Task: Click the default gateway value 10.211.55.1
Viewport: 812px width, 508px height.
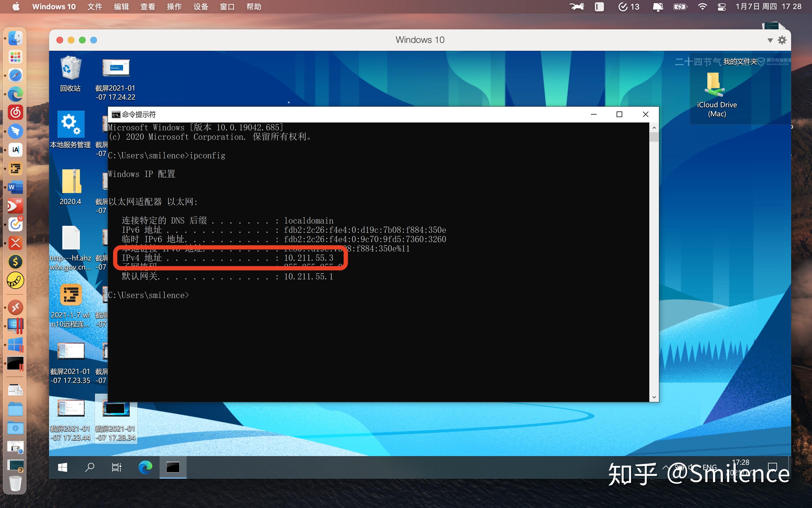Action: coord(309,277)
